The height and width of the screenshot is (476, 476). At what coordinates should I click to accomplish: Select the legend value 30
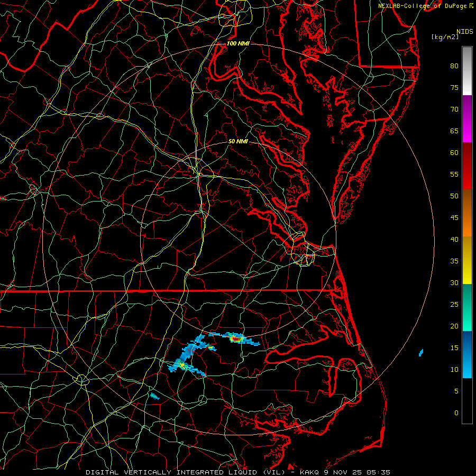[454, 282]
